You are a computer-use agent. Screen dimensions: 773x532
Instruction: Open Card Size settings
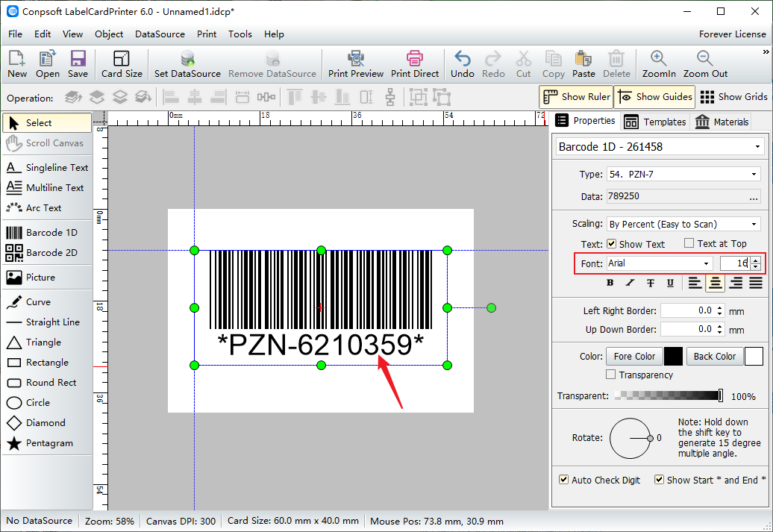tap(122, 64)
